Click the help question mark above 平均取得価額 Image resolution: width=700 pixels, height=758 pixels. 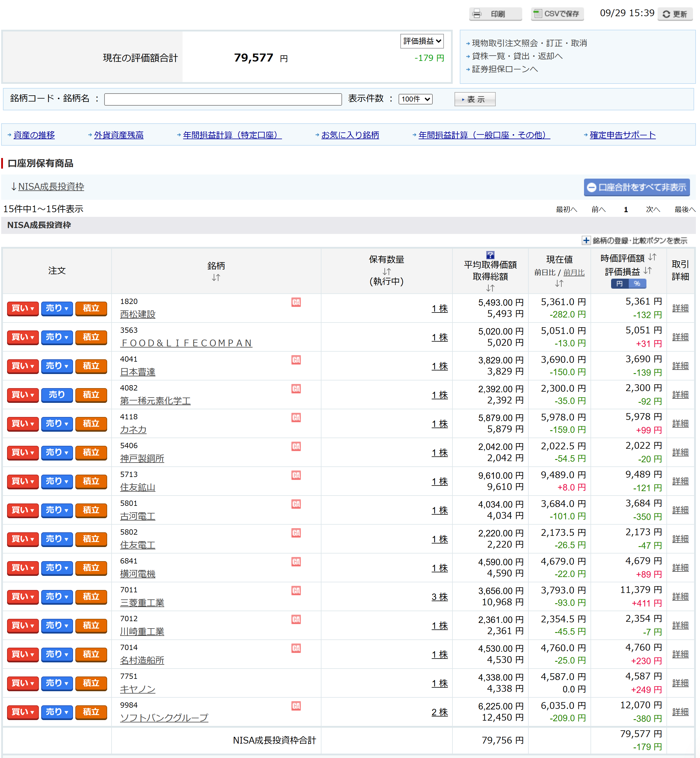coord(490,255)
